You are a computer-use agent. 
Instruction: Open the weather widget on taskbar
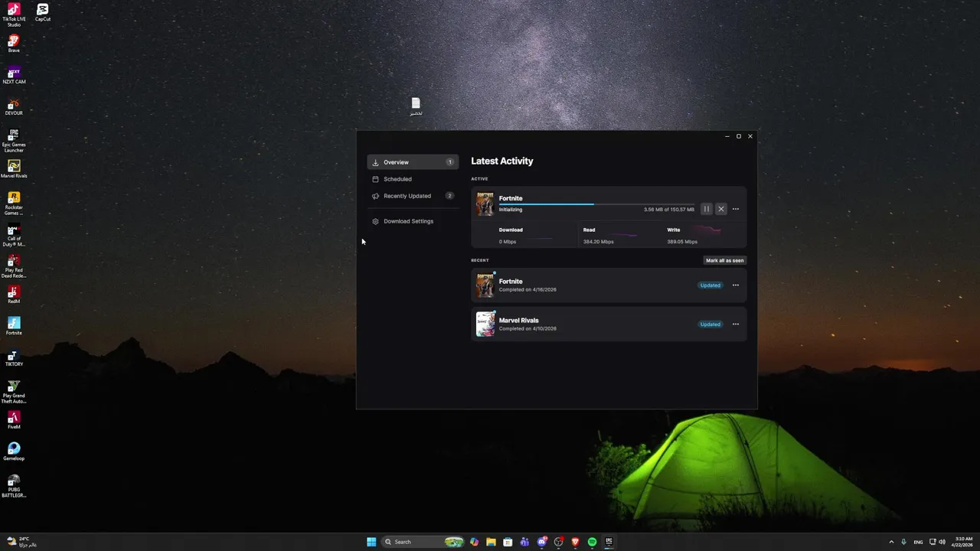point(21,542)
